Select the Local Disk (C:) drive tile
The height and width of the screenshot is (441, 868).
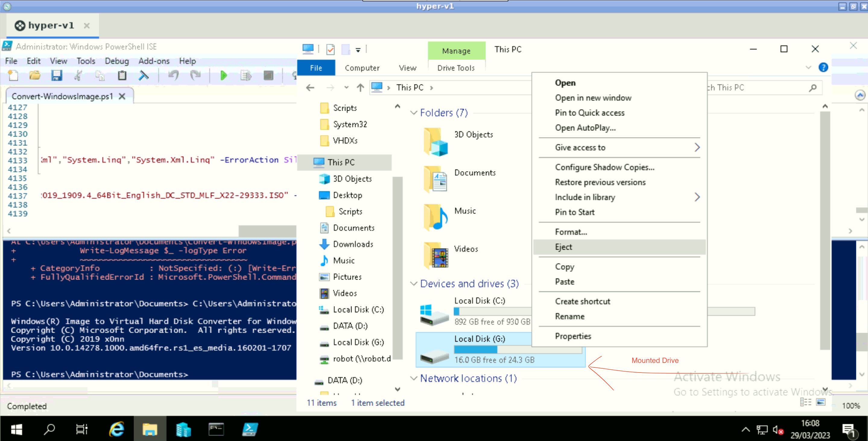pos(474,311)
